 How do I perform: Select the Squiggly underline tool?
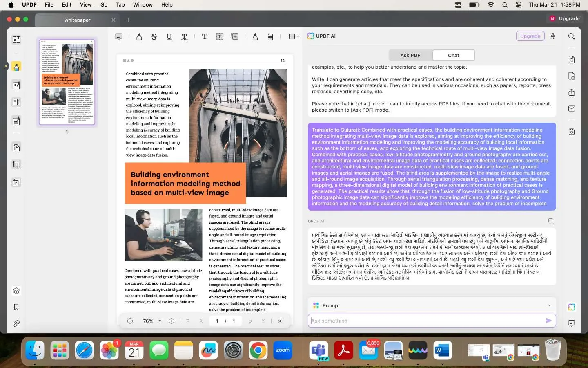[x=184, y=37]
